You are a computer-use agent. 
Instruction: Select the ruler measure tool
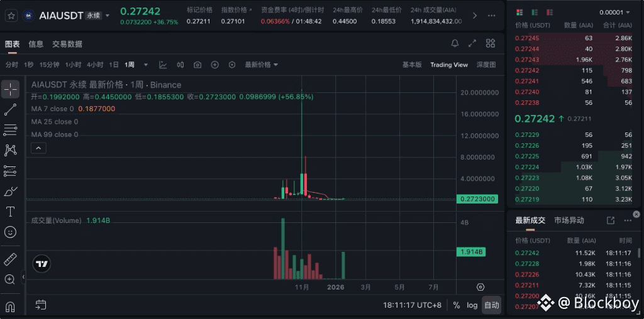click(10, 259)
